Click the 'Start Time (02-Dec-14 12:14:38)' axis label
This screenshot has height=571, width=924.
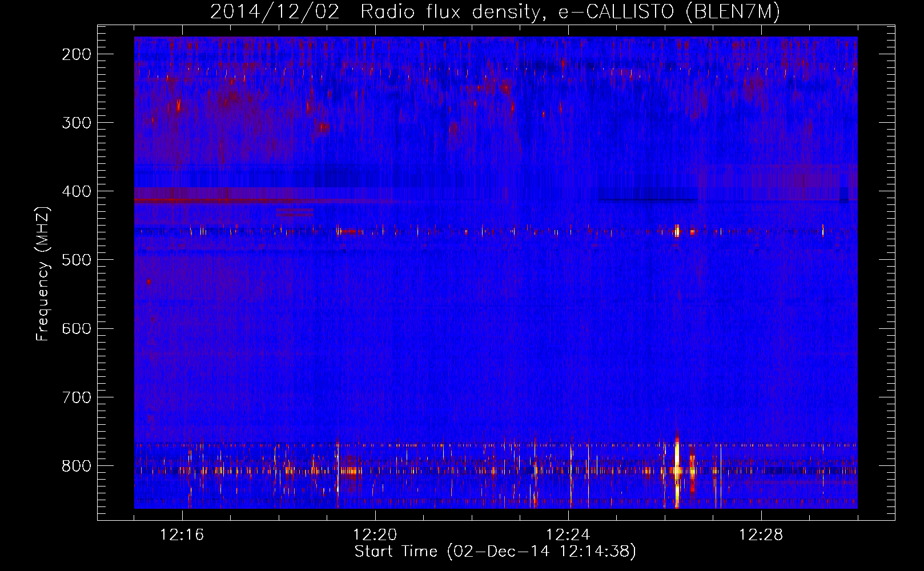(x=495, y=552)
